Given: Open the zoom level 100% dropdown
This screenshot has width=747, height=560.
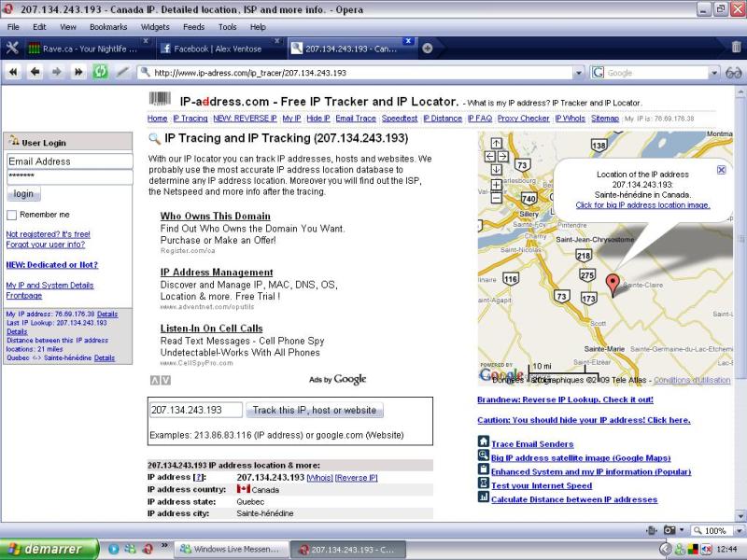Looking at the screenshot, I should point(740,530).
